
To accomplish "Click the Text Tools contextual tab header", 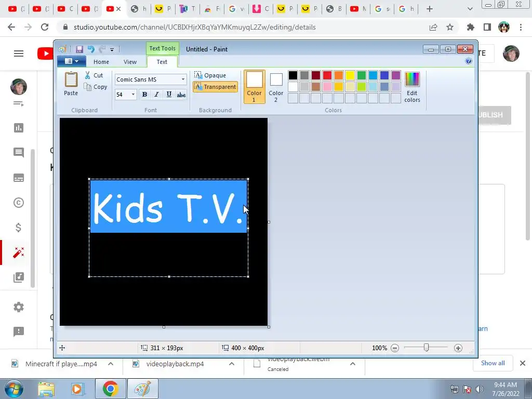I will click(163, 48).
